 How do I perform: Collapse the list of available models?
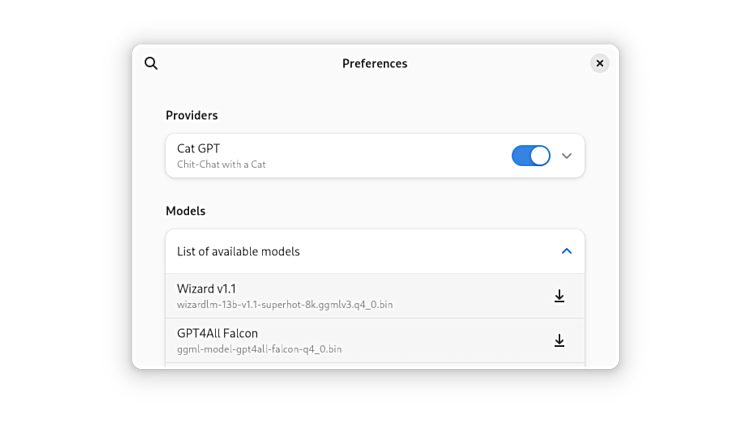[567, 251]
